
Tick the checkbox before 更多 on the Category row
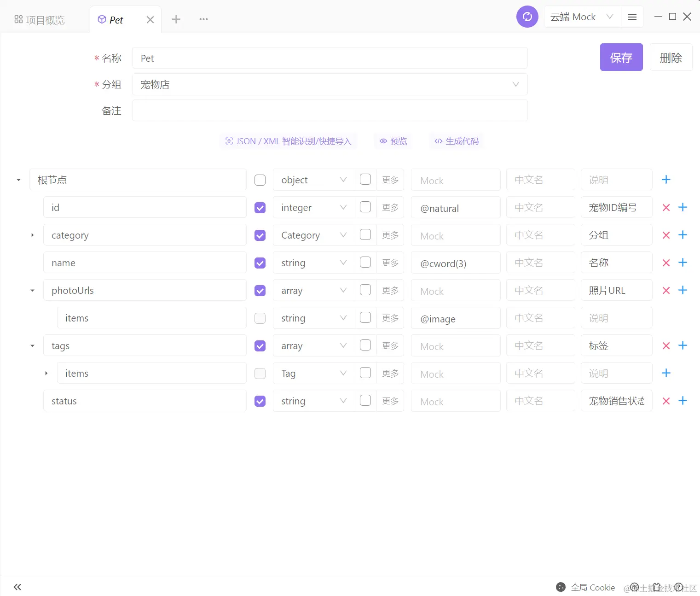(x=365, y=234)
